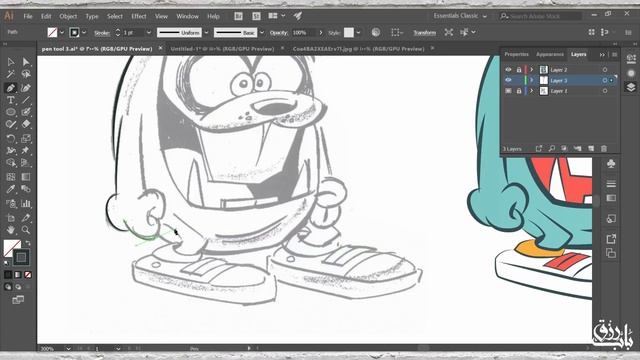The image size is (640, 360).
Task: Open the File menu
Action: pyautogui.click(x=28, y=16)
